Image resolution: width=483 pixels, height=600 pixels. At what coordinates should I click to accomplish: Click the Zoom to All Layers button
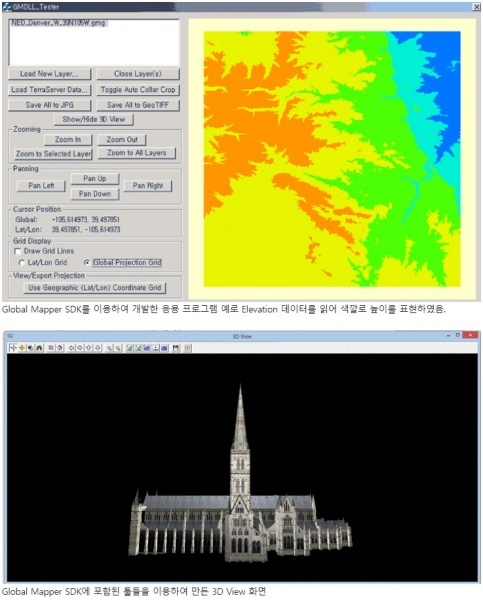pos(137,153)
